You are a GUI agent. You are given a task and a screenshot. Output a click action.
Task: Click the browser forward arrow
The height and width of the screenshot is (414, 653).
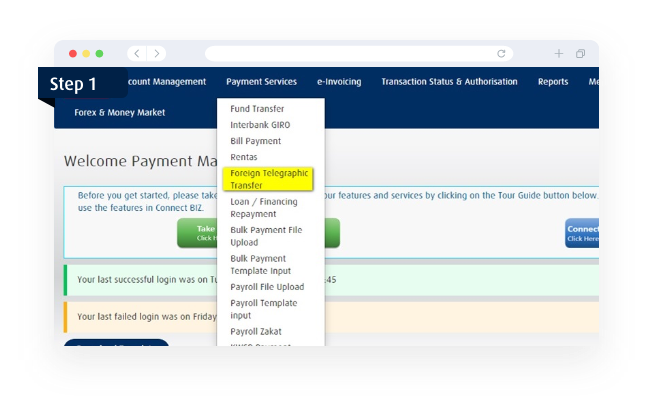(156, 53)
